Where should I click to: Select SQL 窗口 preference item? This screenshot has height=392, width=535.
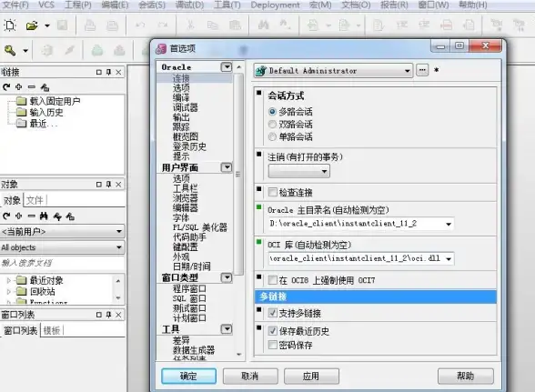189,298
